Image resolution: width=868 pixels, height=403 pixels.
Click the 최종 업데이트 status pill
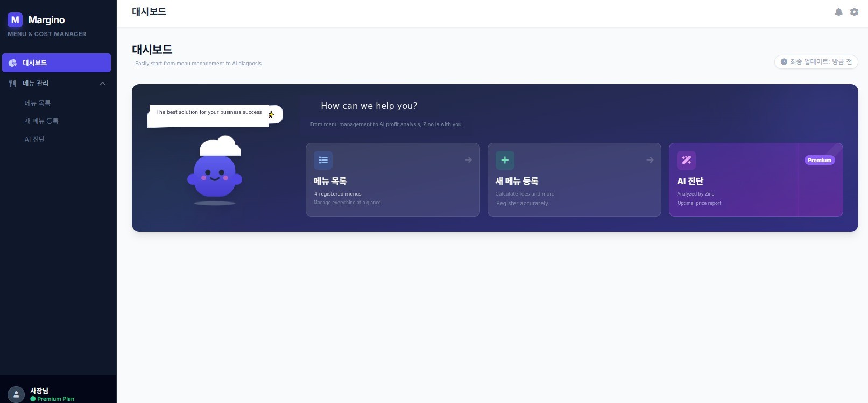816,62
